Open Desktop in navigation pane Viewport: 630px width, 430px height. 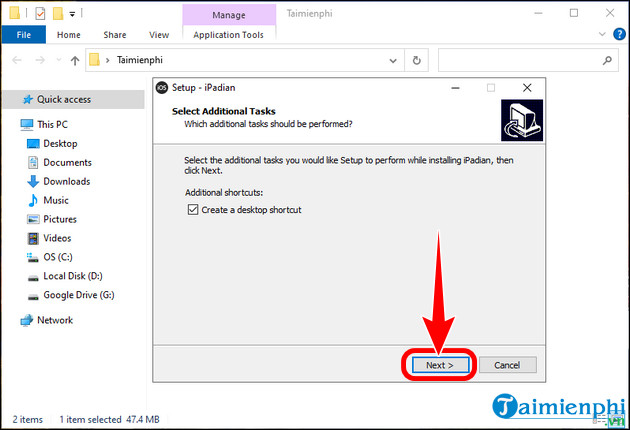pyautogui.click(x=60, y=143)
